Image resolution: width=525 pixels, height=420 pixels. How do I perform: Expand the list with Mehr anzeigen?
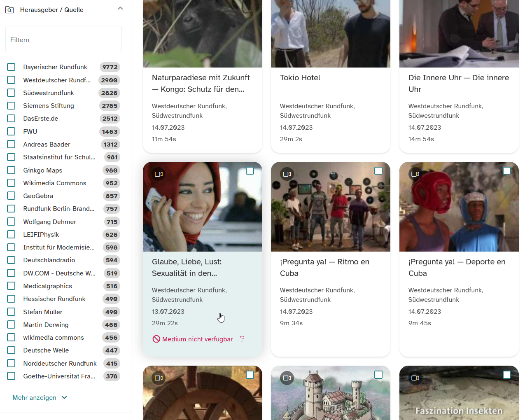35,398
